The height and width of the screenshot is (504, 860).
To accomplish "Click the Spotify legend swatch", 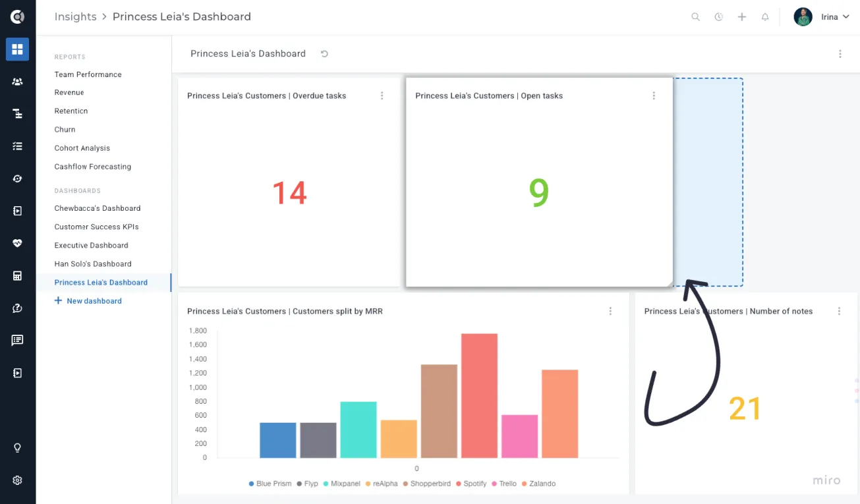I will point(457,484).
